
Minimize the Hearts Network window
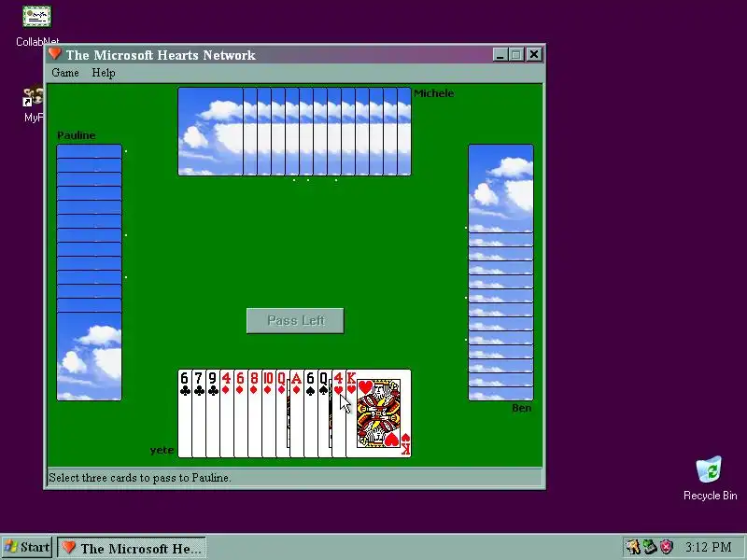tap(500, 55)
